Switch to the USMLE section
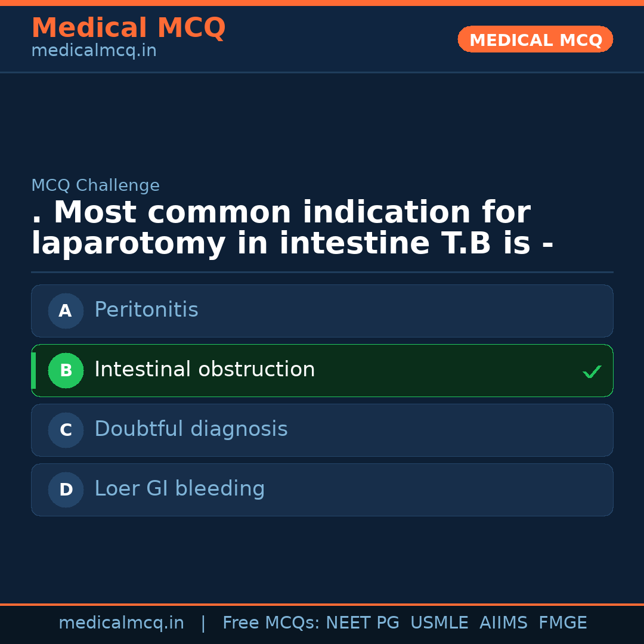 439,622
